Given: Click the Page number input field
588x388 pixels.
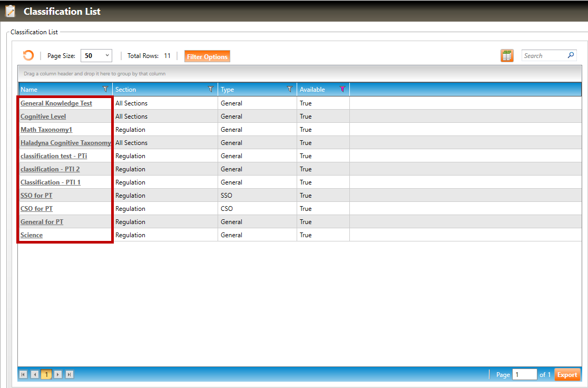Looking at the screenshot, I should click(x=524, y=375).
